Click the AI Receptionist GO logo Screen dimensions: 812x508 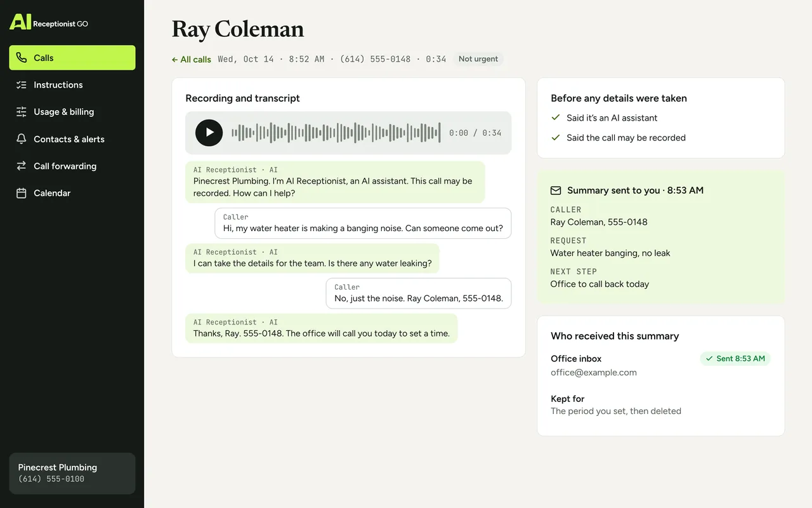tap(49, 22)
